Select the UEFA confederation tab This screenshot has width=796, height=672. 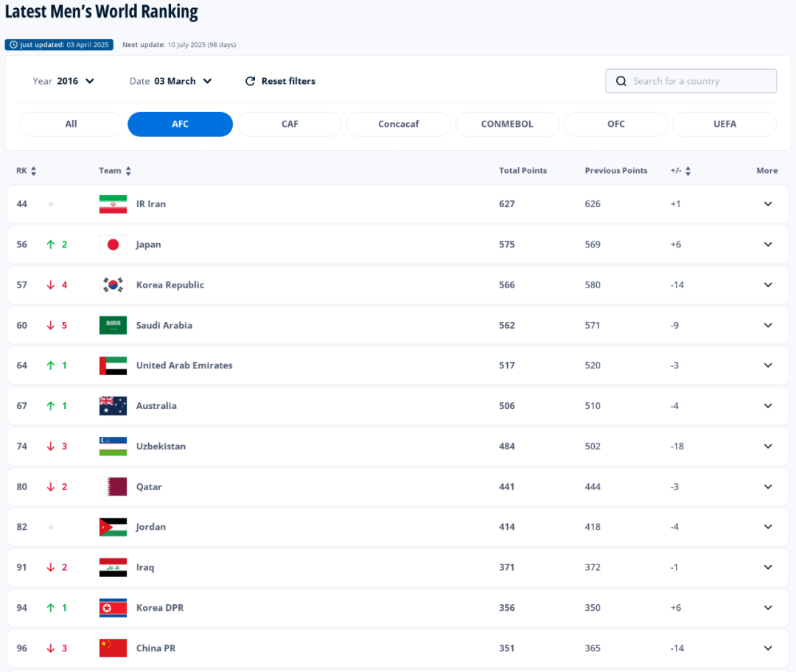pyautogui.click(x=725, y=125)
